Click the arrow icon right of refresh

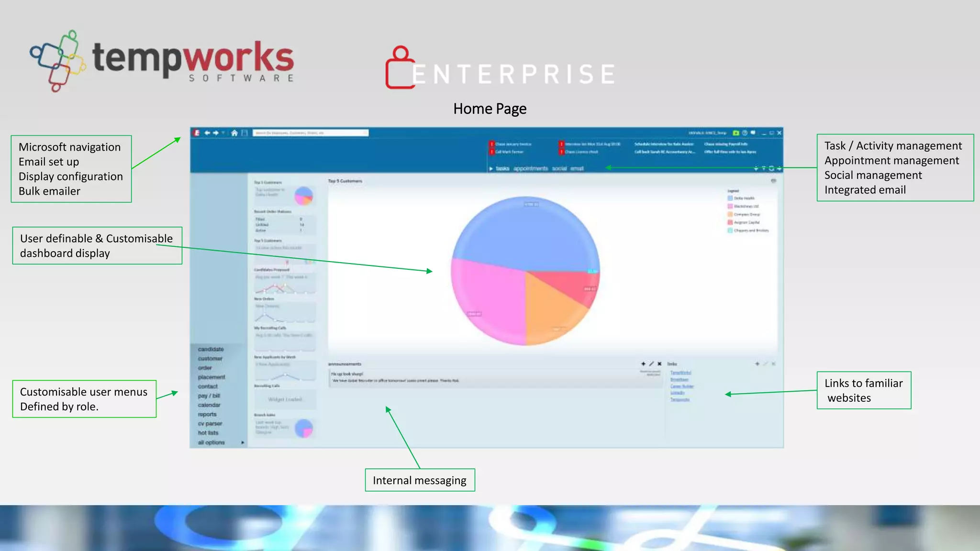pos(779,168)
